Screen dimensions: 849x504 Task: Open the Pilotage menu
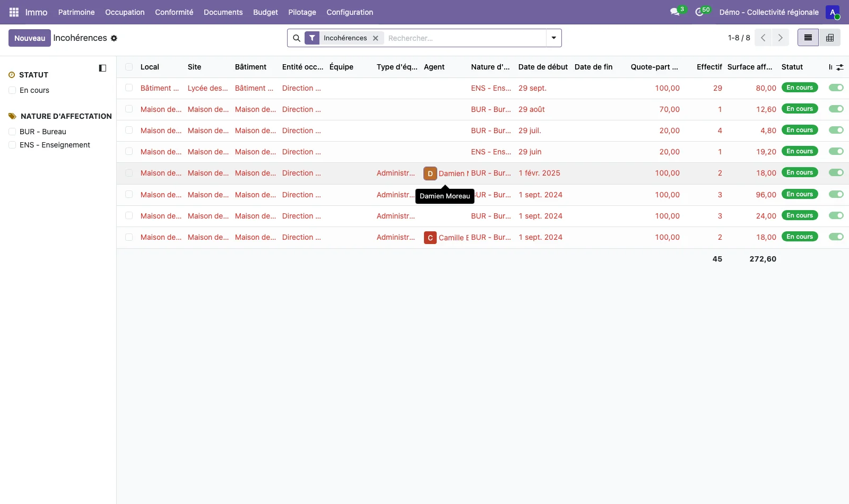302,12
